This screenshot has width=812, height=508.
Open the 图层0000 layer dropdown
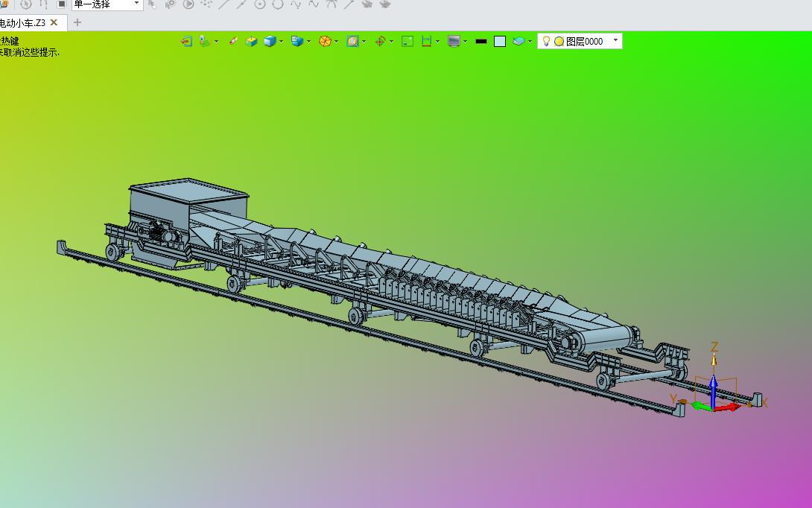pos(615,40)
